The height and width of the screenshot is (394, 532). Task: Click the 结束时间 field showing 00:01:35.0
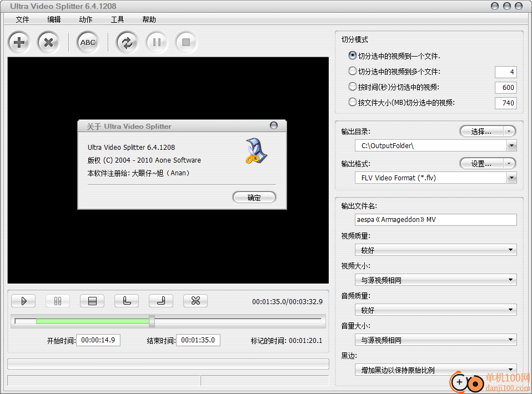click(198, 340)
